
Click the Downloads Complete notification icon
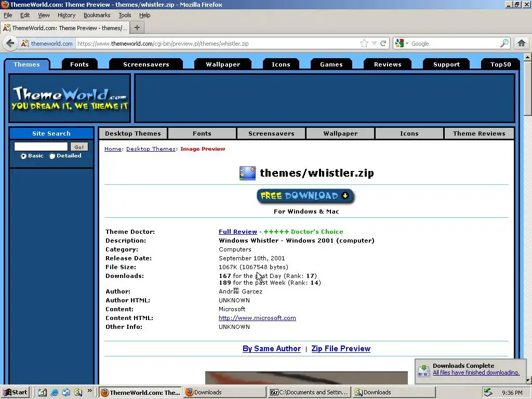coord(424,370)
